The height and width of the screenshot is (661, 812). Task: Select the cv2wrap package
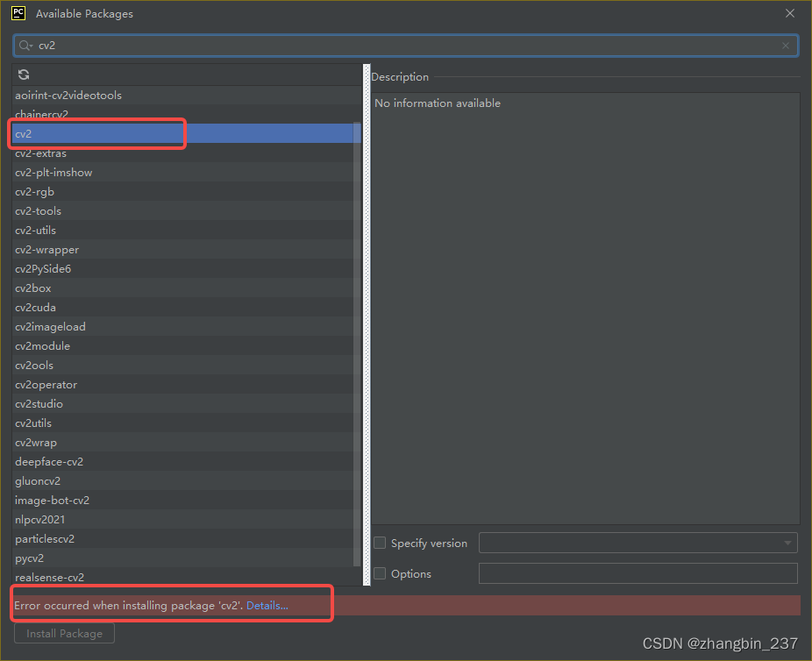[x=187, y=442]
